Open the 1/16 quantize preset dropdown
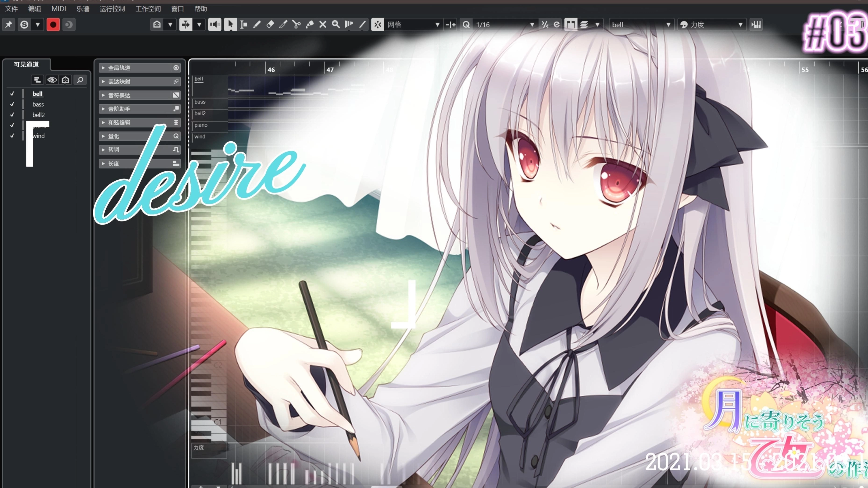868x488 pixels. (532, 25)
